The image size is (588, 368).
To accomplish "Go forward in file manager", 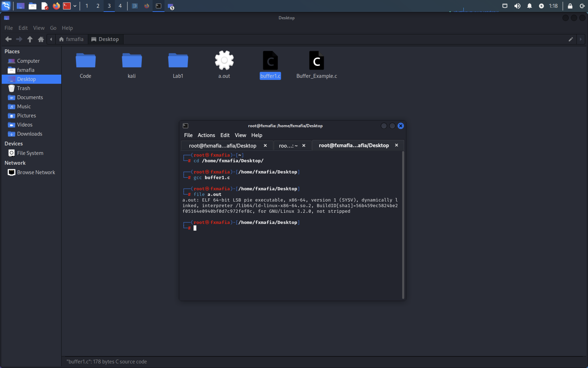I will [19, 39].
